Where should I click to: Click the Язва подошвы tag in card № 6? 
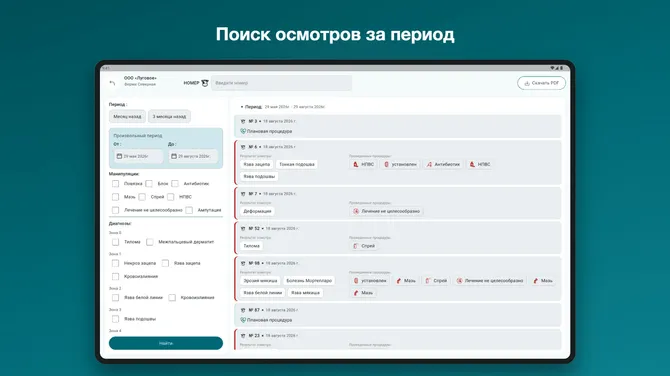tap(259, 176)
